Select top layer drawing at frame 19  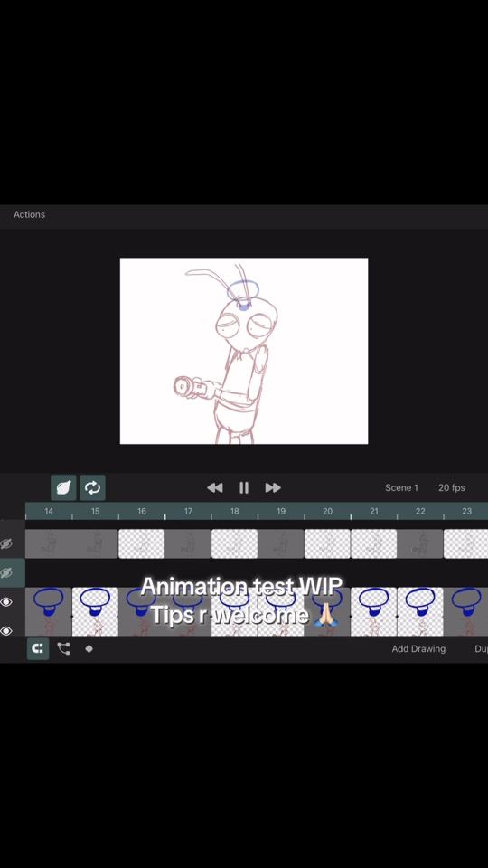click(281, 543)
